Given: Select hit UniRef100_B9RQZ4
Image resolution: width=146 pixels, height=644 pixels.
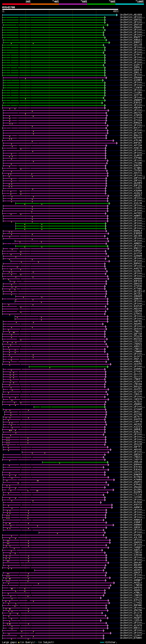Looking at the screenshot, I should click(x=131, y=123).
